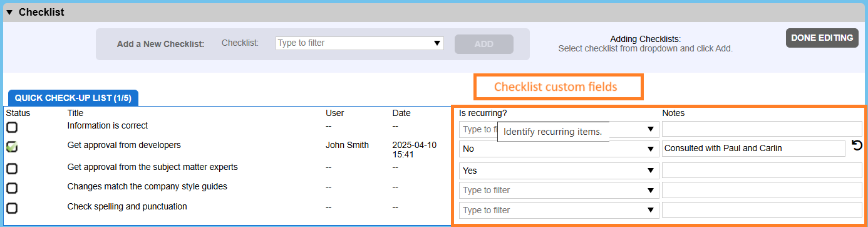The width and height of the screenshot is (868, 227).
Task: Click 'Information is correct' title
Action: 108,125
